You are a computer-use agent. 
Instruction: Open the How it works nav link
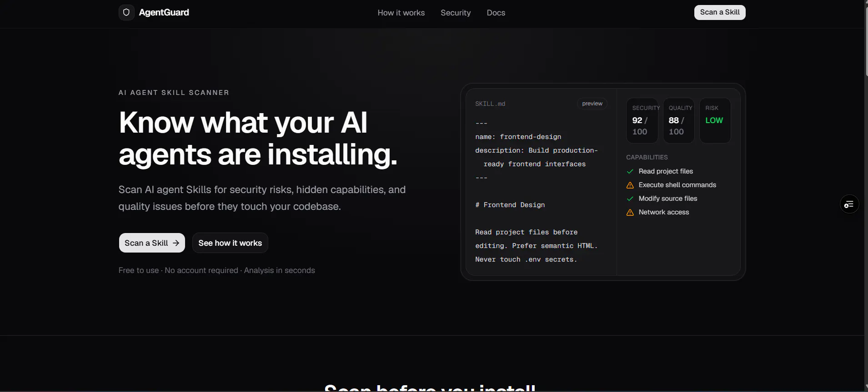[401, 13]
